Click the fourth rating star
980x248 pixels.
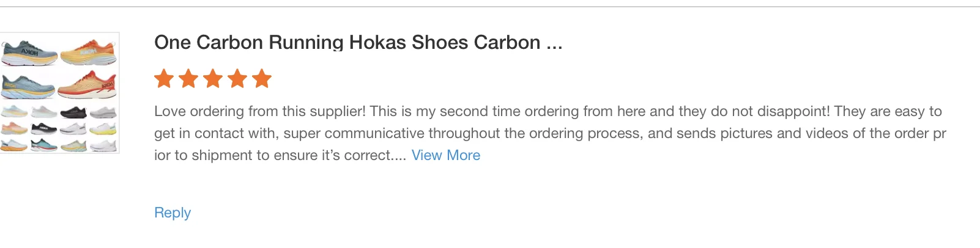(237, 79)
